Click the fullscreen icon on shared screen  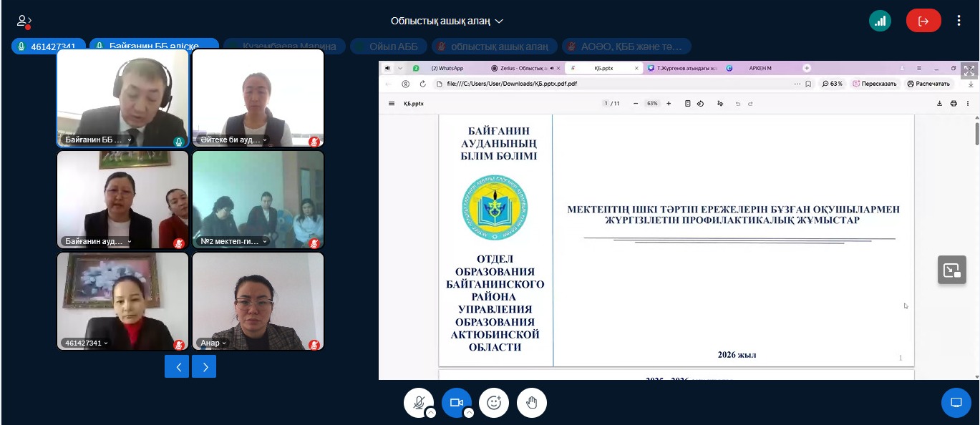click(x=969, y=70)
